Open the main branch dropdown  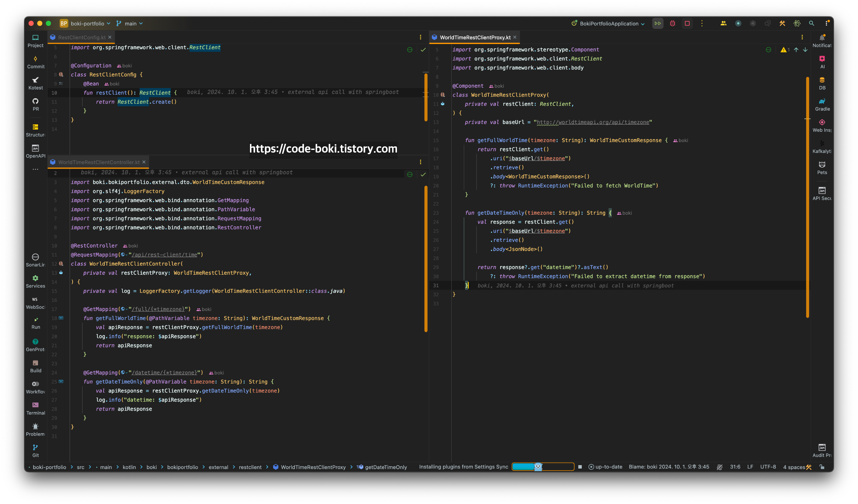(x=130, y=23)
